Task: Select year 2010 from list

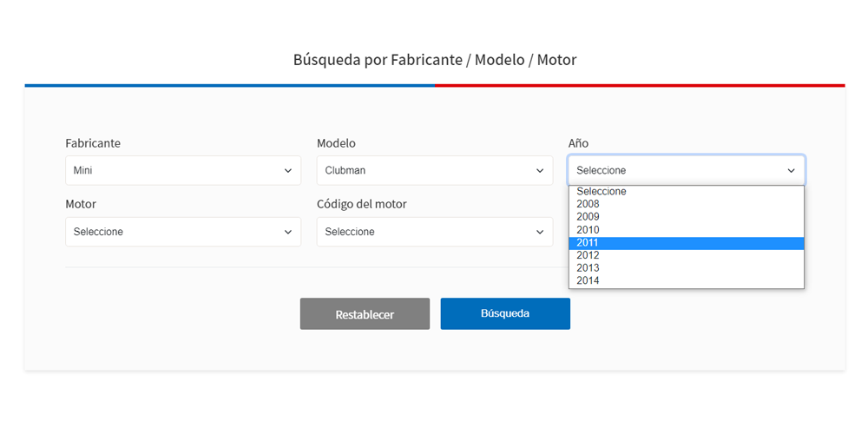Action: pos(687,230)
